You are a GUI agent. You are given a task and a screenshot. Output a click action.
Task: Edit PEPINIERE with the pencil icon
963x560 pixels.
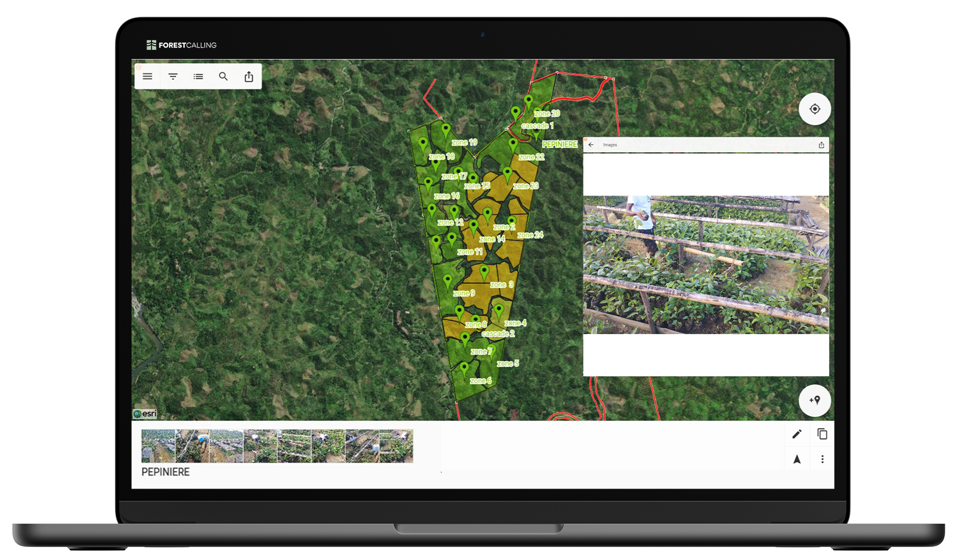click(x=797, y=434)
